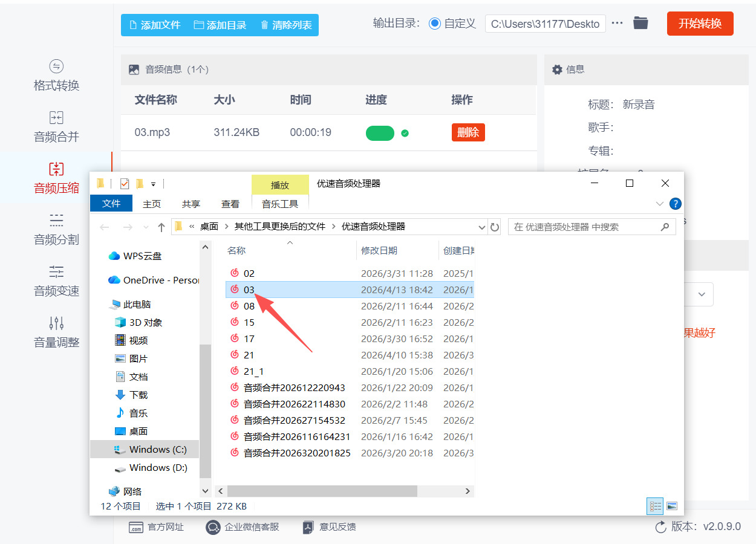Click the Explorer search magnifier icon
This screenshot has height=544, width=756.
[x=665, y=227]
